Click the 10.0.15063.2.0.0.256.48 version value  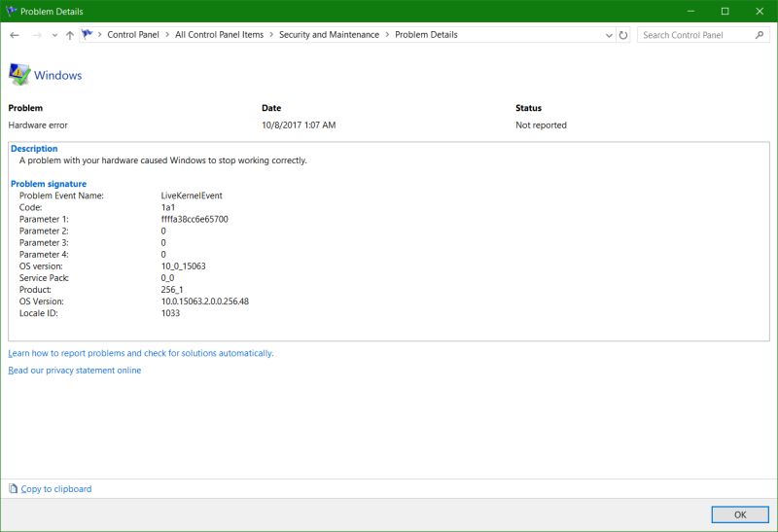(x=205, y=301)
